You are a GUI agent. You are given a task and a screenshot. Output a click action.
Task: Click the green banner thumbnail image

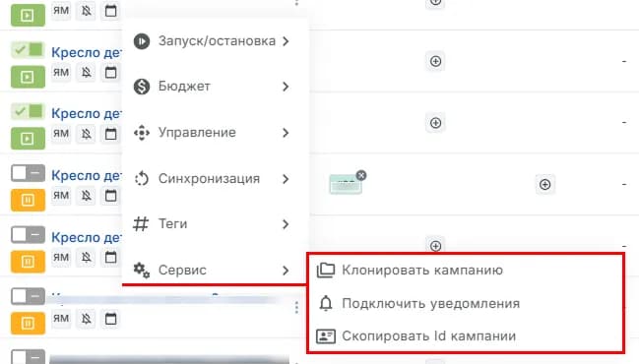(346, 184)
